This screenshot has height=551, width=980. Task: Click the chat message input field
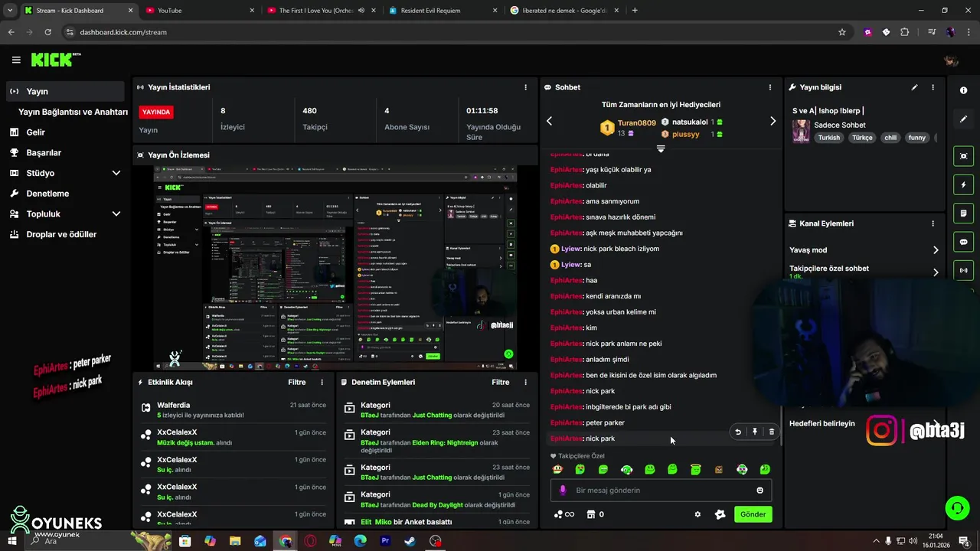pos(661,491)
